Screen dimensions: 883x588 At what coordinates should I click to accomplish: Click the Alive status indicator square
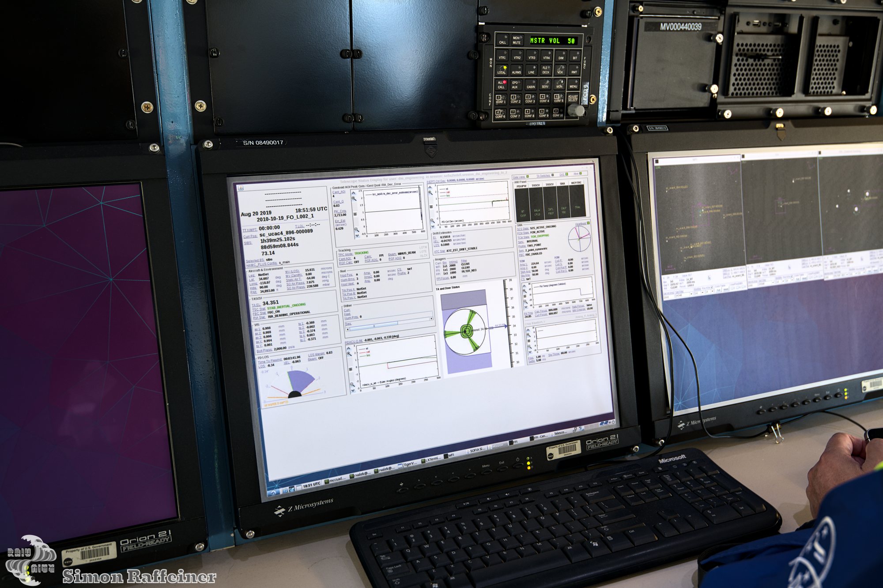coord(581,173)
